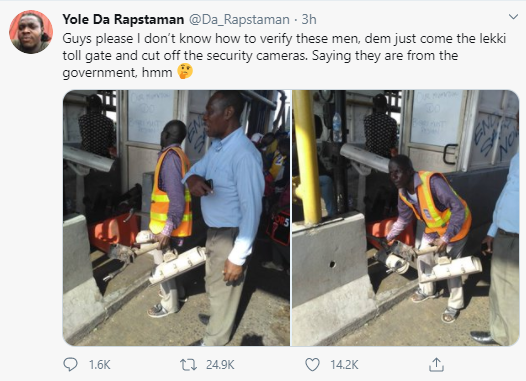Click the 14.2K likes count
The image size is (526, 381).
[345, 365]
